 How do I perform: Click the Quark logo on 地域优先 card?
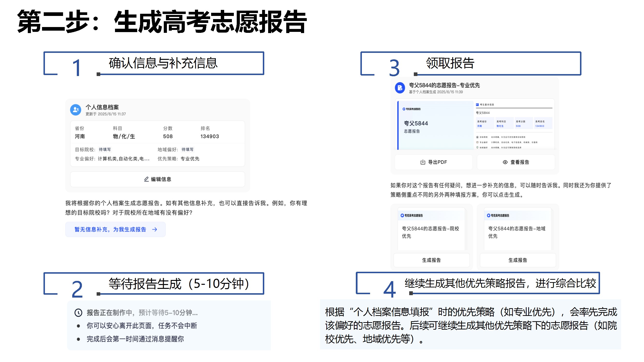[488, 215]
